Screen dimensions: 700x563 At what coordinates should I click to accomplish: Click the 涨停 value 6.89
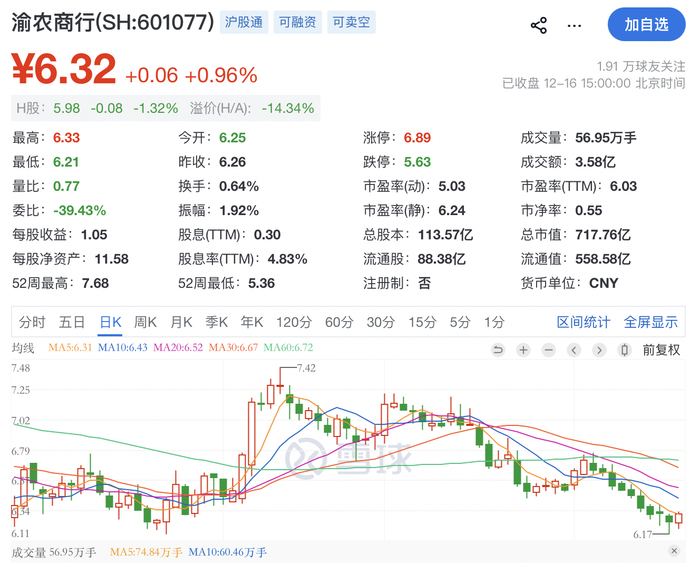coord(417,138)
